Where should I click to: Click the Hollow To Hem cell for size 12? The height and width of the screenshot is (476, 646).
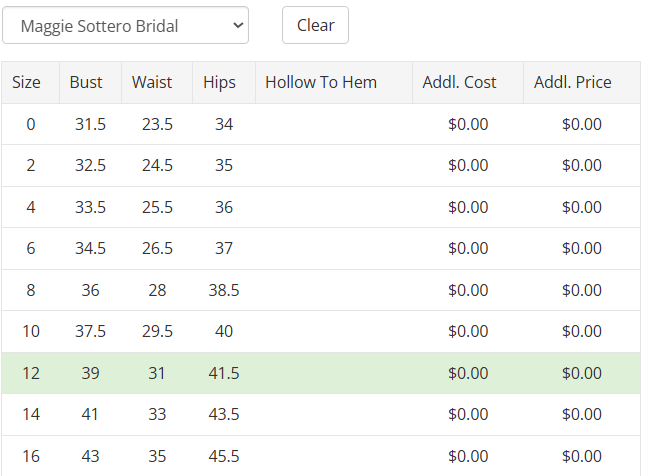(334, 373)
